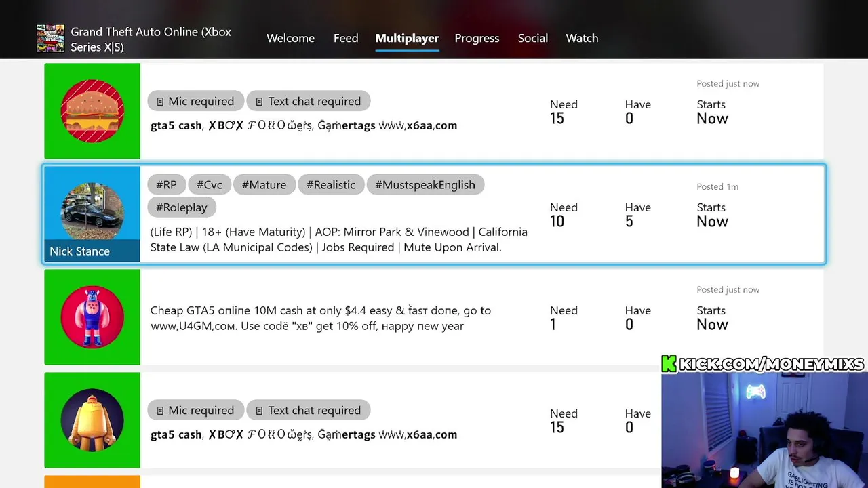Open the Social tab
The width and height of the screenshot is (868, 488).
(533, 38)
